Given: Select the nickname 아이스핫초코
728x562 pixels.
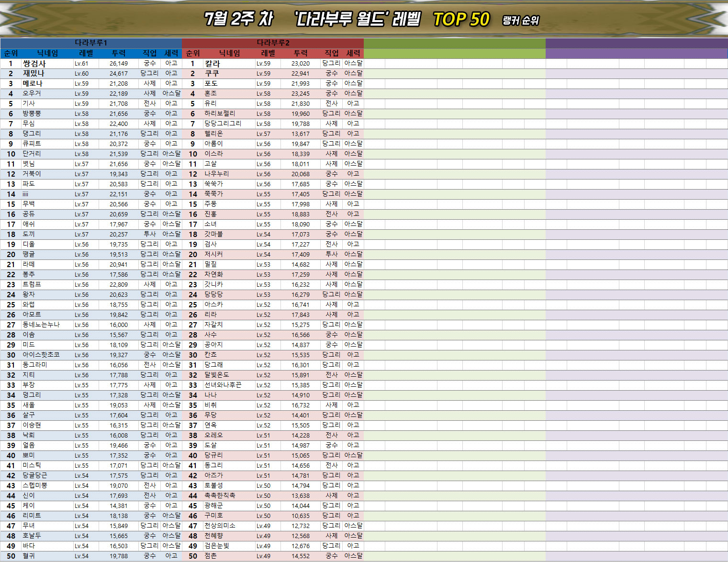Looking at the screenshot, I should point(41,355).
